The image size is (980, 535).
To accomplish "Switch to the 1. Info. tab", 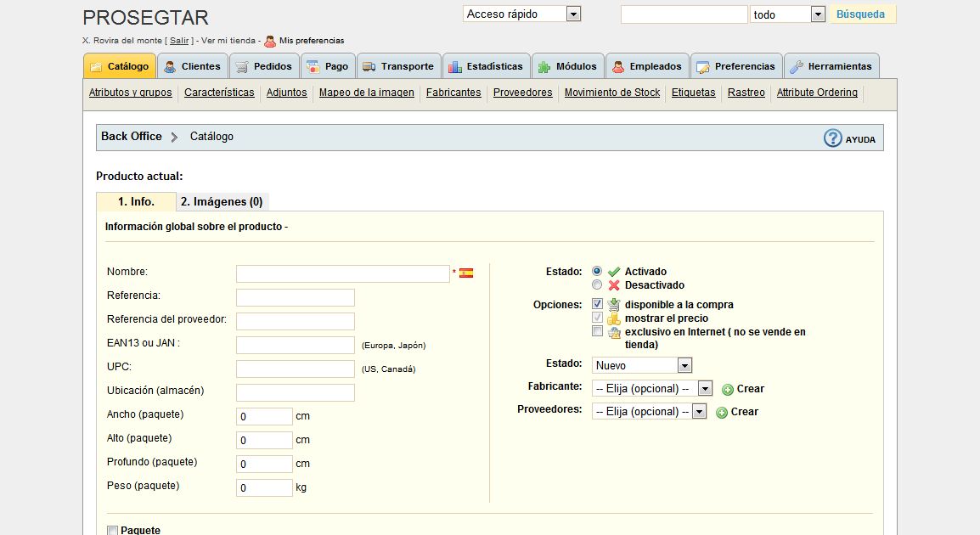I will click(136, 201).
